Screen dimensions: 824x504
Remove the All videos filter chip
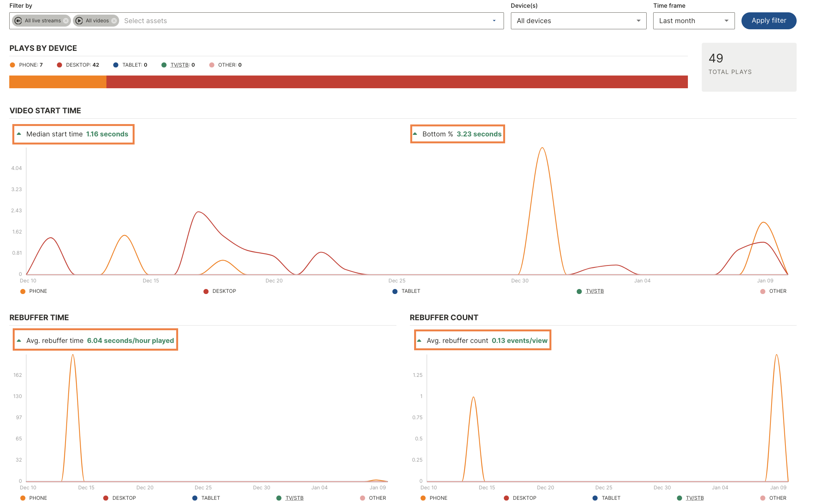[114, 21]
